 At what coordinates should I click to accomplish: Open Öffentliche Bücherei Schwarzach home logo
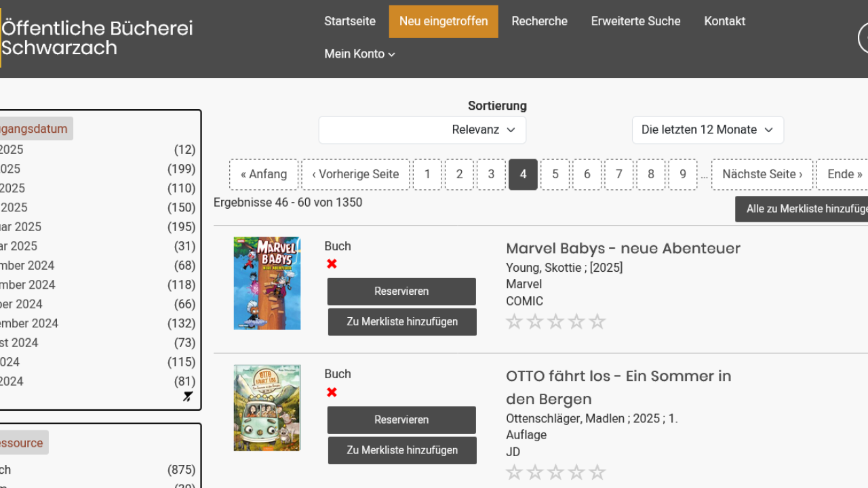tap(97, 38)
